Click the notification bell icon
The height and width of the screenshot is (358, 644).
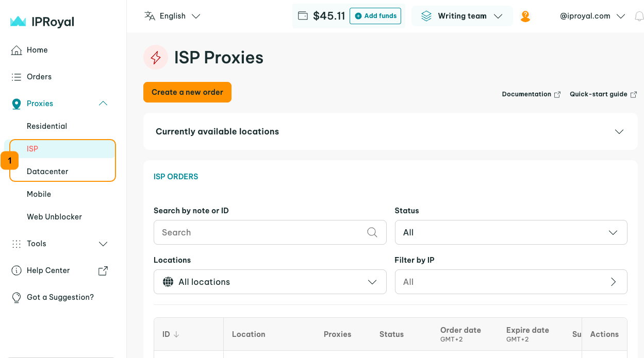pyautogui.click(x=639, y=16)
